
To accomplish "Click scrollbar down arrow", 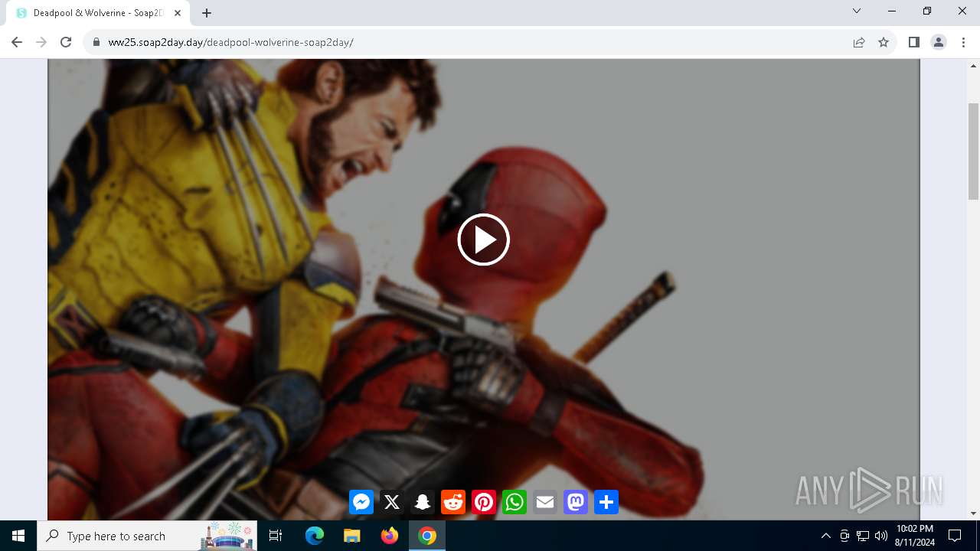I will (x=974, y=514).
